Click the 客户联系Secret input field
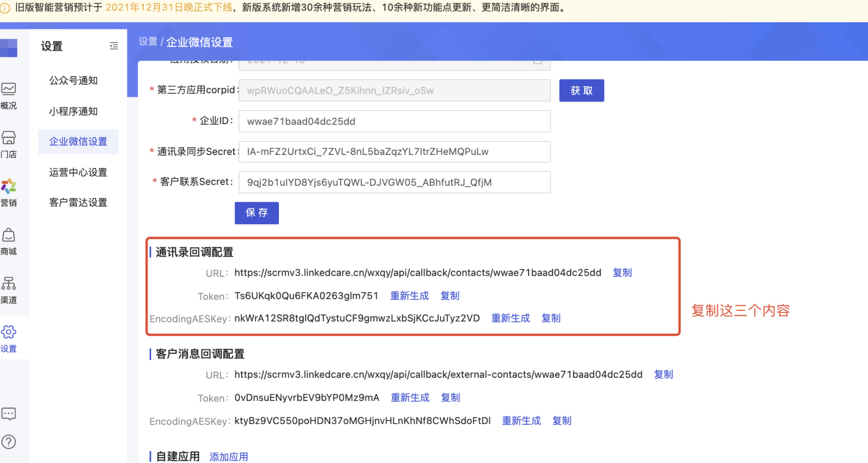The height and width of the screenshot is (463, 868). 395,182
